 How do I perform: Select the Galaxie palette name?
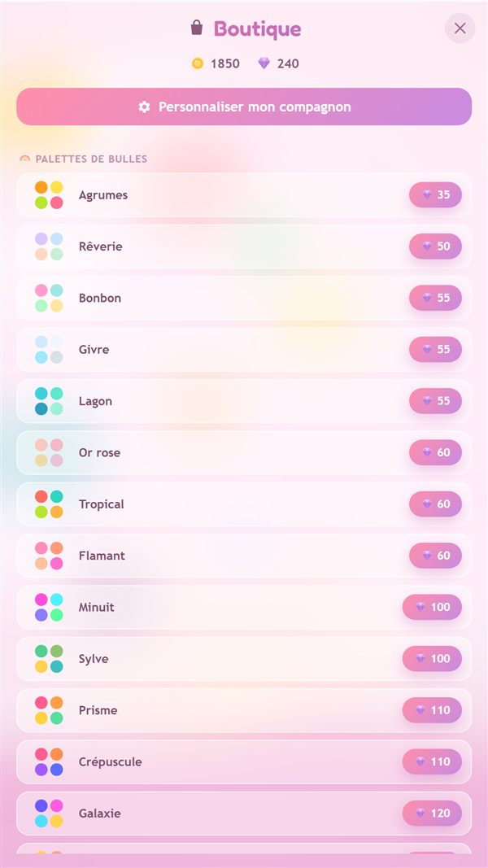(99, 813)
